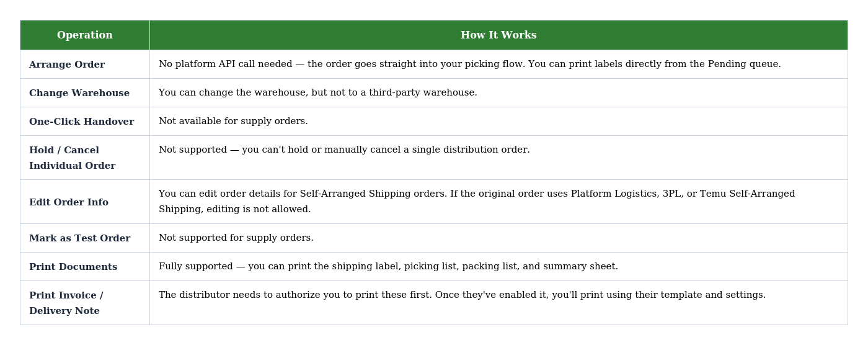Select the Mark as Test Order label
The width and height of the screenshot is (868, 345).
coord(79,238)
